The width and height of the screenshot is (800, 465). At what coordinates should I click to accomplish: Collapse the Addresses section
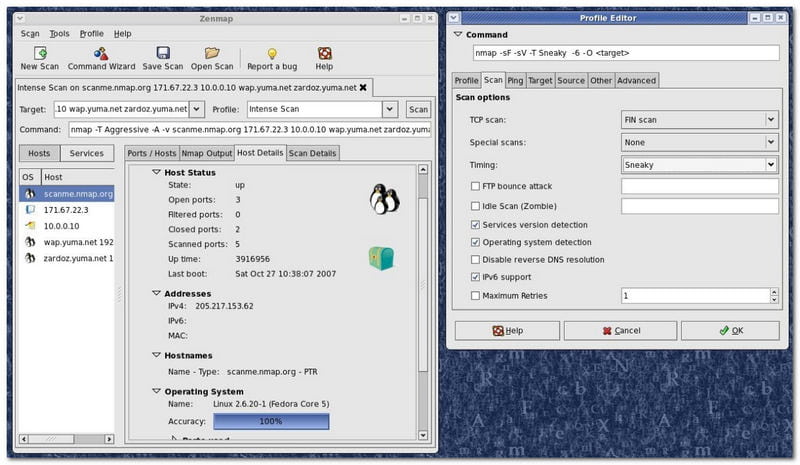coord(156,293)
